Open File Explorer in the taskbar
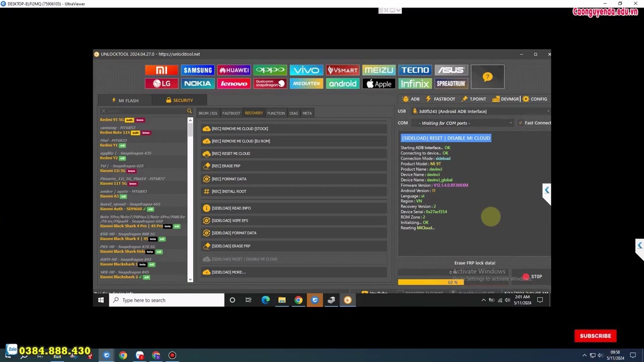Screen dimensions: 644x362 282,300
